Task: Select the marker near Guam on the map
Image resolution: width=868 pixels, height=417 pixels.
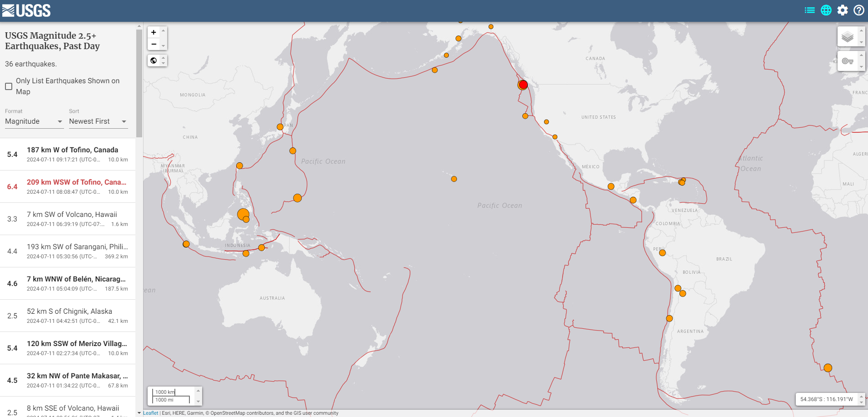Action: pos(298,198)
